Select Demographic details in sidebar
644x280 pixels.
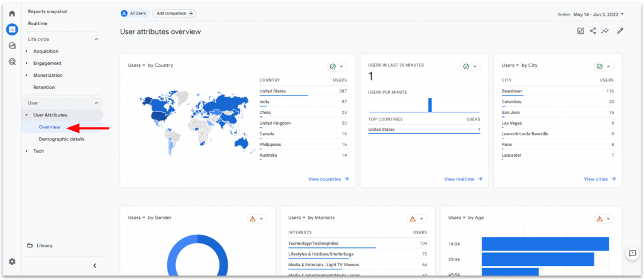click(x=61, y=139)
